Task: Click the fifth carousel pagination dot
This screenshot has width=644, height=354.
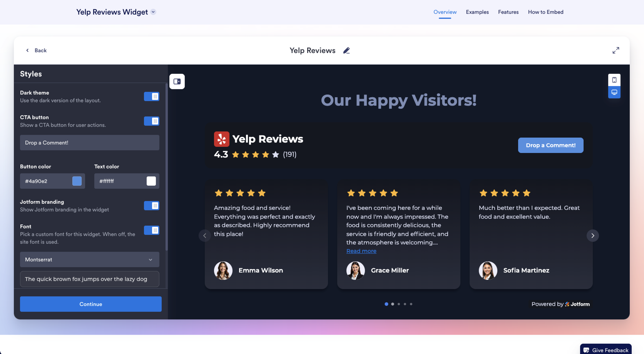Action: 411,304
